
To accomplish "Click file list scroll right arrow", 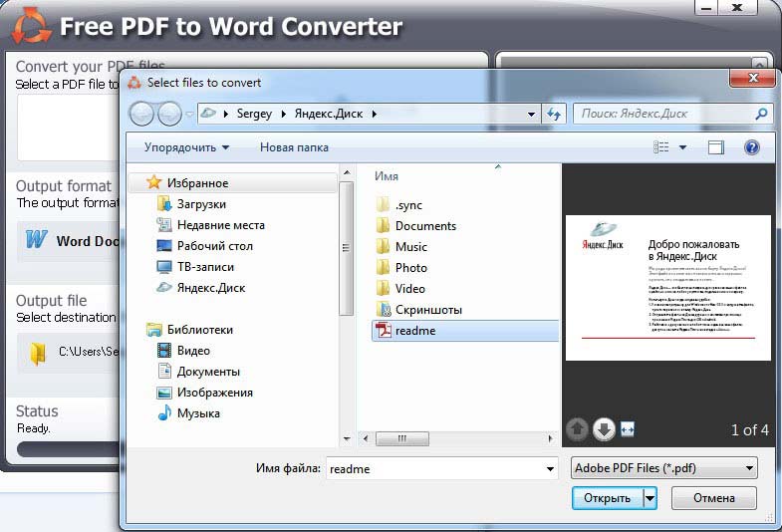I will [x=550, y=438].
